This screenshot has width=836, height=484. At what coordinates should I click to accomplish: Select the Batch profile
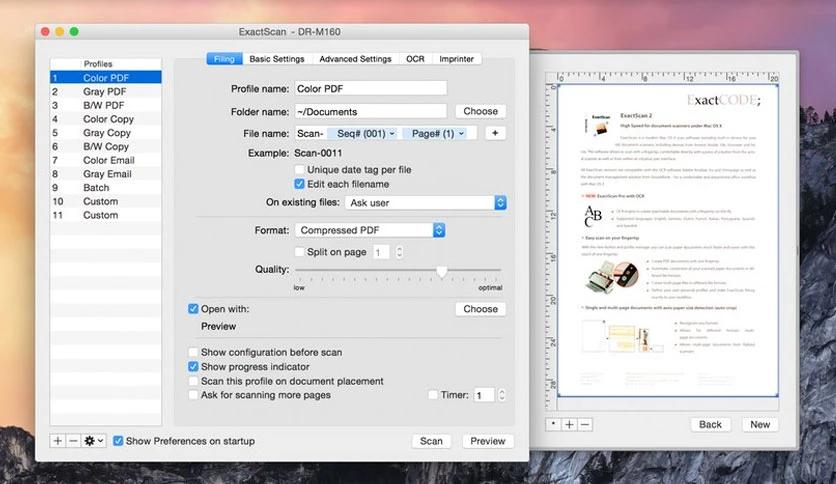[106, 188]
